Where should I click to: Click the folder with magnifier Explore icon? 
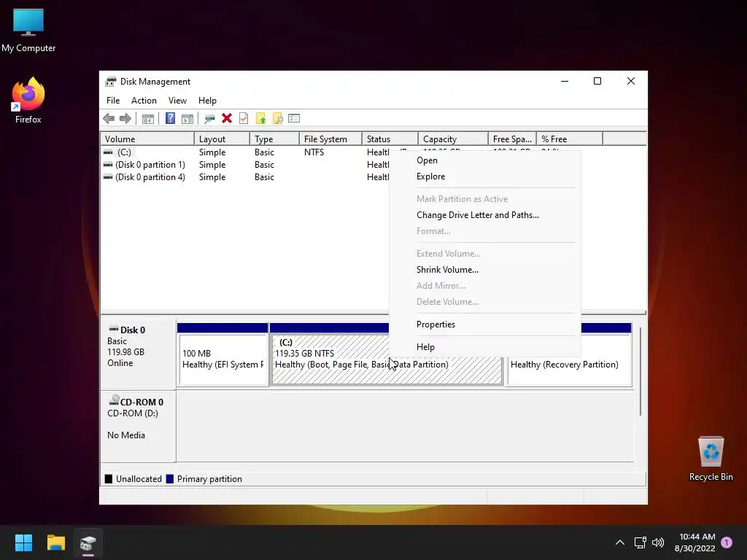[x=278, y=119]
